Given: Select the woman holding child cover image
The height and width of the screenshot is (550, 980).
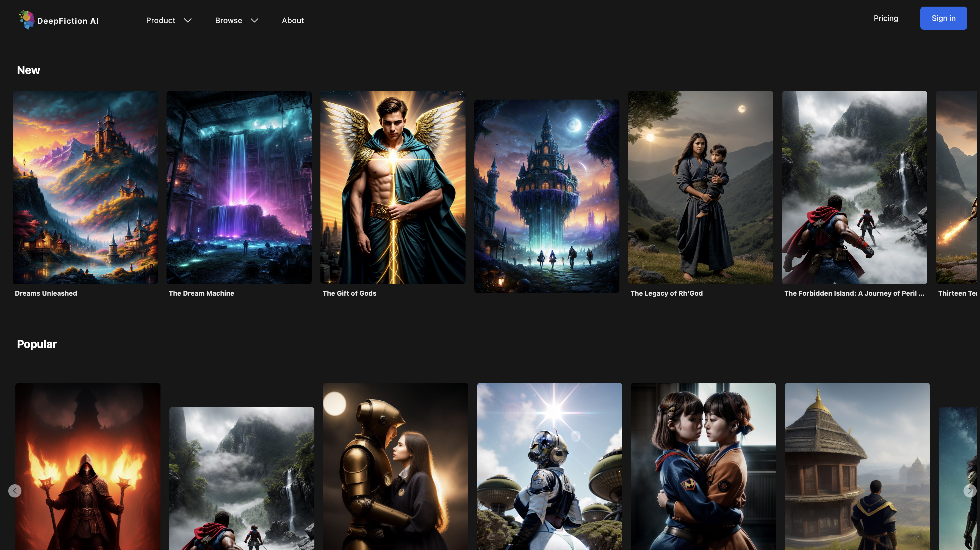Looking at the screenshot, I should [x=700, y=187].
